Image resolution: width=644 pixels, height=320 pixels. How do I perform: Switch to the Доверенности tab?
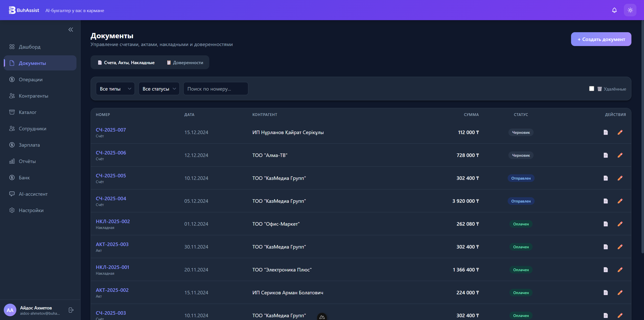(185, 63)
